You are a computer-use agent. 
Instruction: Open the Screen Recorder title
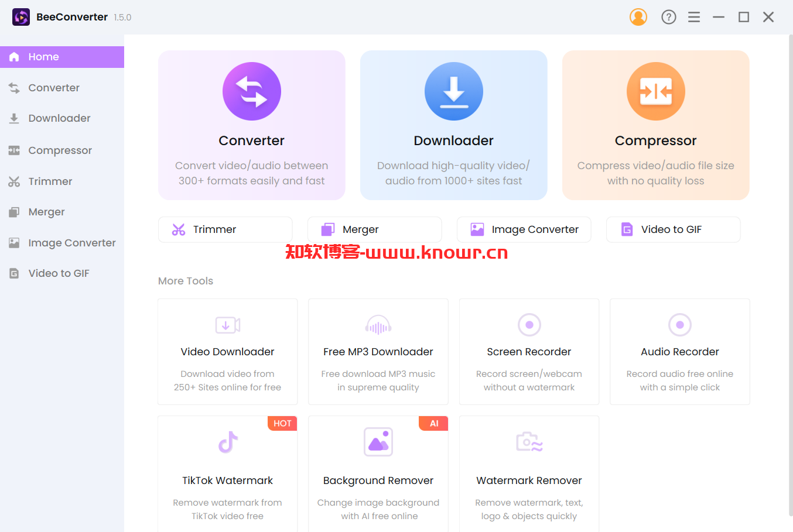click(529, 352)
